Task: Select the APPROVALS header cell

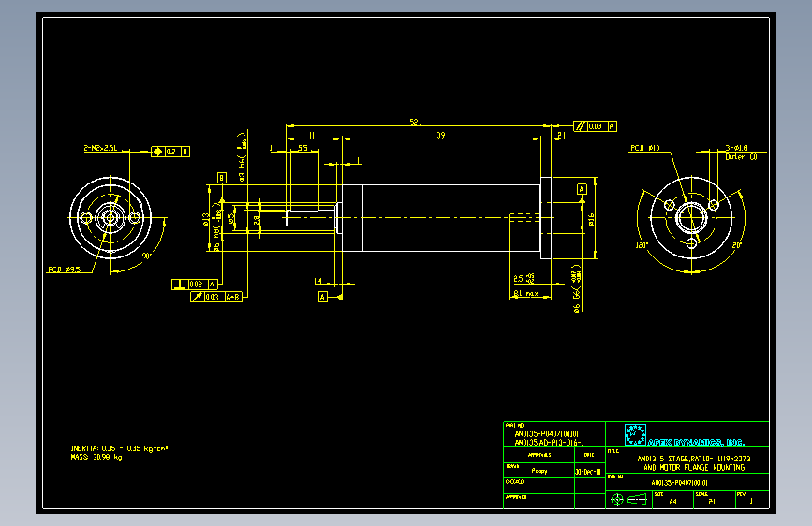Action: tap(539, 455)
